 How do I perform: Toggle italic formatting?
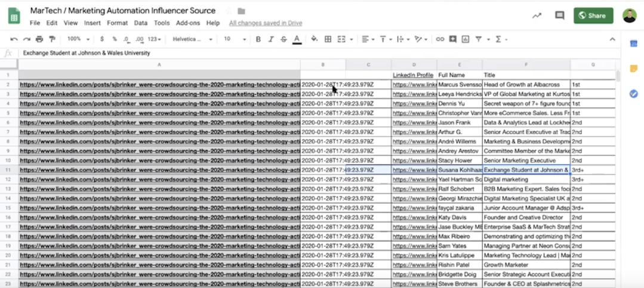pos(271,39)
